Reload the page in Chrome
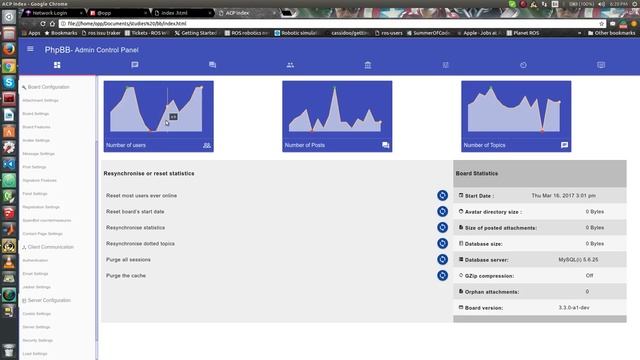 42,24
